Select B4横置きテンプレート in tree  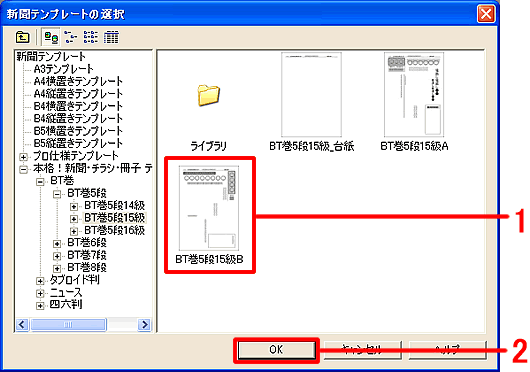coord(78,106)
